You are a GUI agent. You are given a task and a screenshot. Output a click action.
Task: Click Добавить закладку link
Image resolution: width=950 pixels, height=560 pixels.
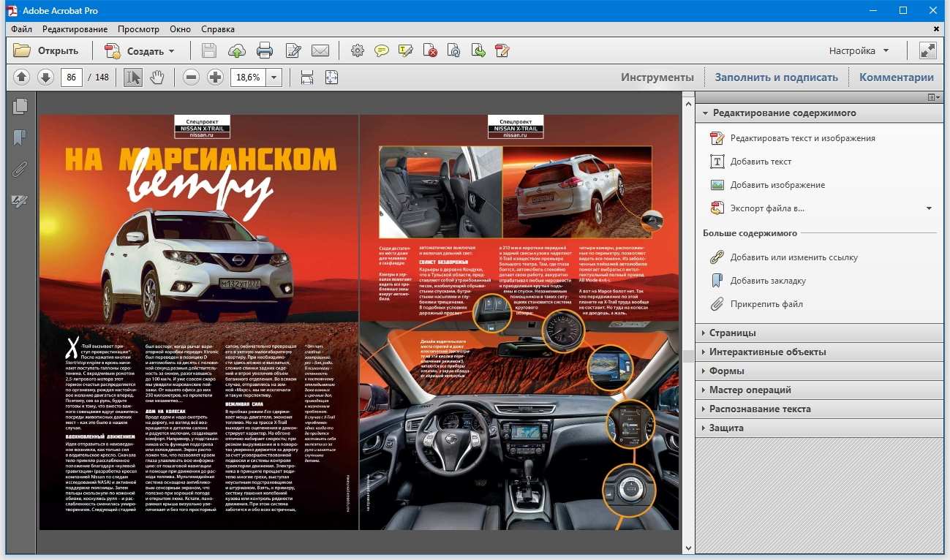point(768,281)
